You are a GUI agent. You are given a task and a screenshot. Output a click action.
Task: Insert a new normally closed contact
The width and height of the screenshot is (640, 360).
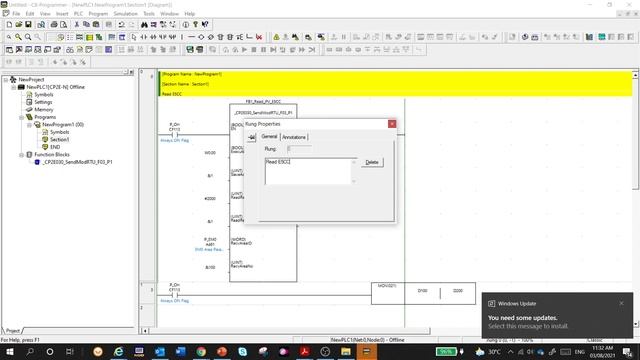pos(153,37)
